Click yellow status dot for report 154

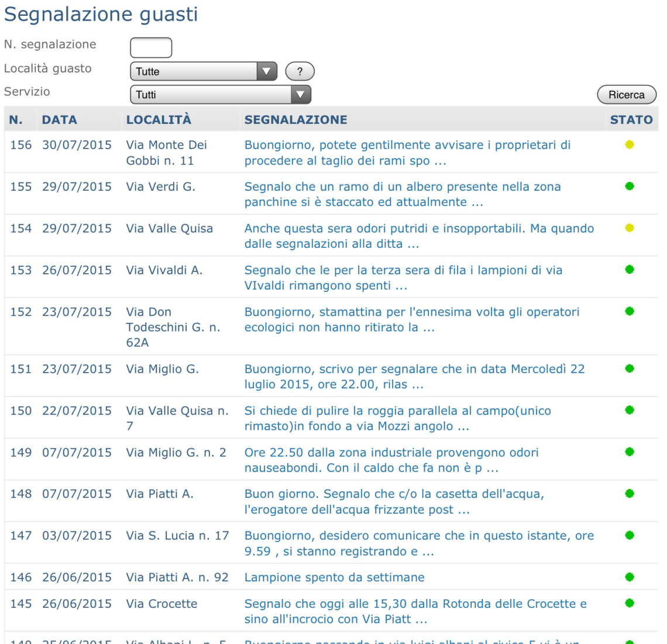click(x=630, y=228)
